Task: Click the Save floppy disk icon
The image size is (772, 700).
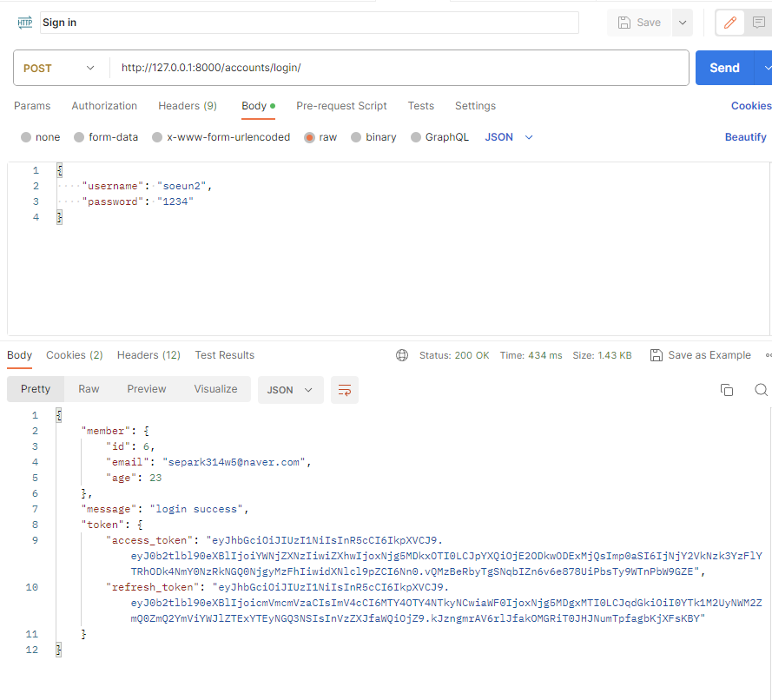Action: coord(624,23)
